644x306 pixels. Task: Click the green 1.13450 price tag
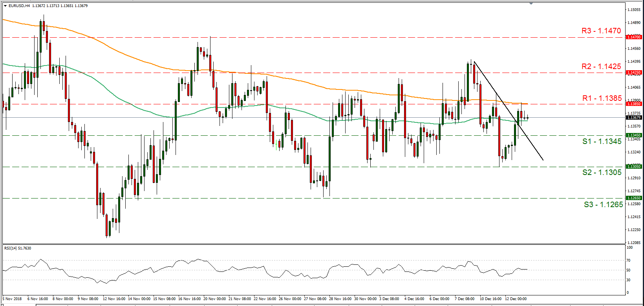[x=634, y=135]
